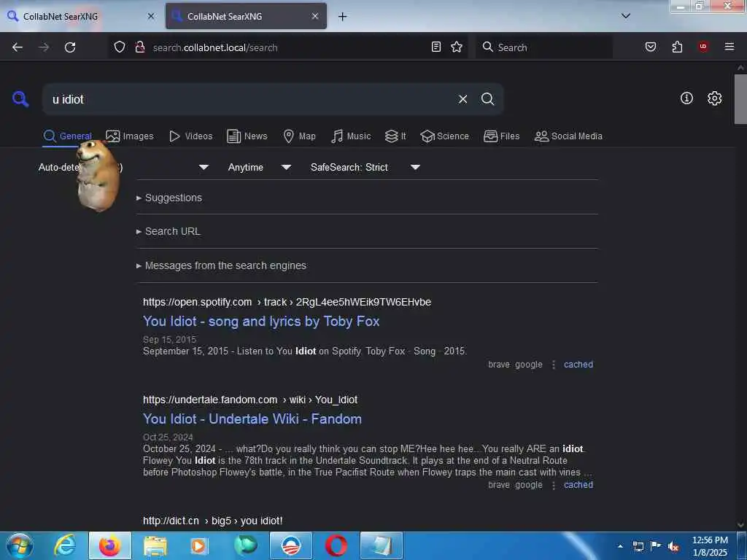Screen dimensions: 747x560
Task: Submit search using magnifier icon in query box
Action: pos(487,99)
